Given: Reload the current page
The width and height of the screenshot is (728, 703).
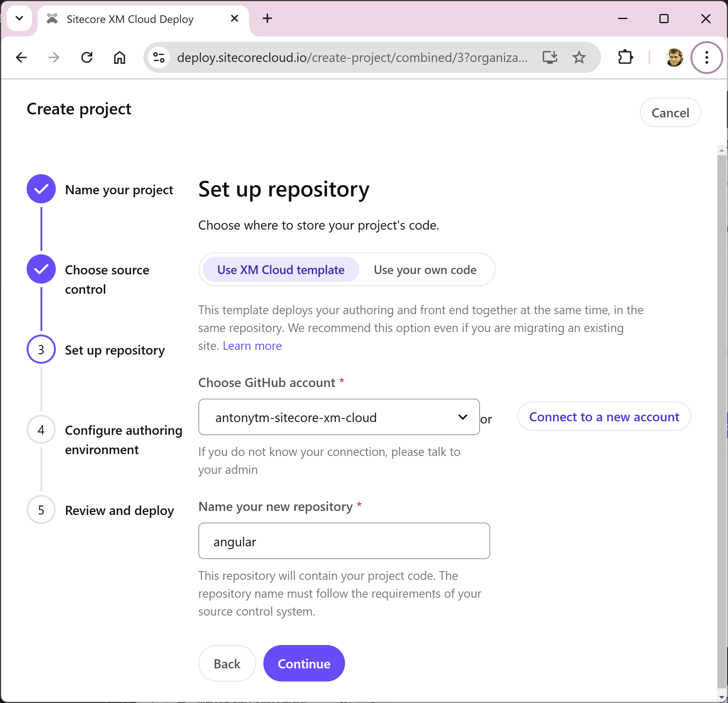Looking at the screenshot, I should click(x=87, y=58).
